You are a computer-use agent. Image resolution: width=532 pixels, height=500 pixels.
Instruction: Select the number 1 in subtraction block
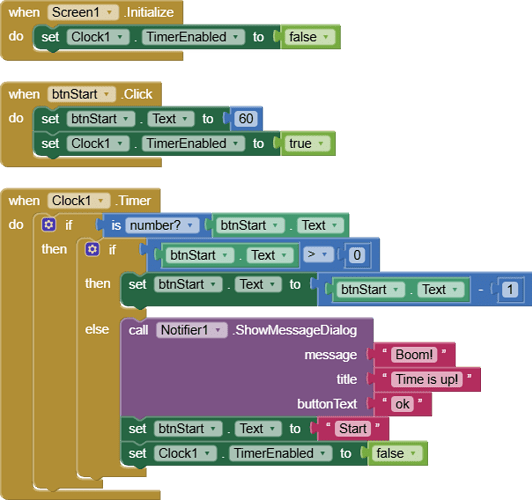click(x=510, y=290)
